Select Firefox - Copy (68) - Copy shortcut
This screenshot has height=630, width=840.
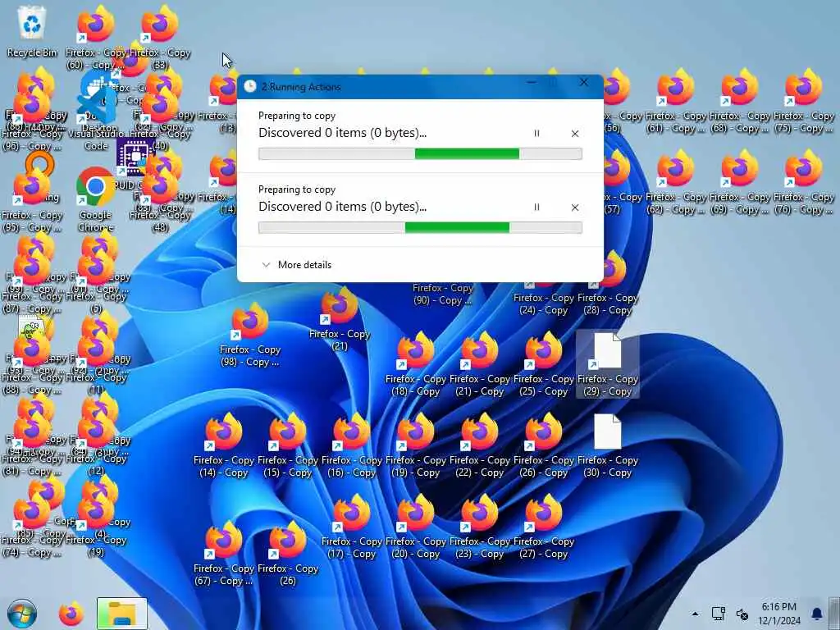[739, 102]
